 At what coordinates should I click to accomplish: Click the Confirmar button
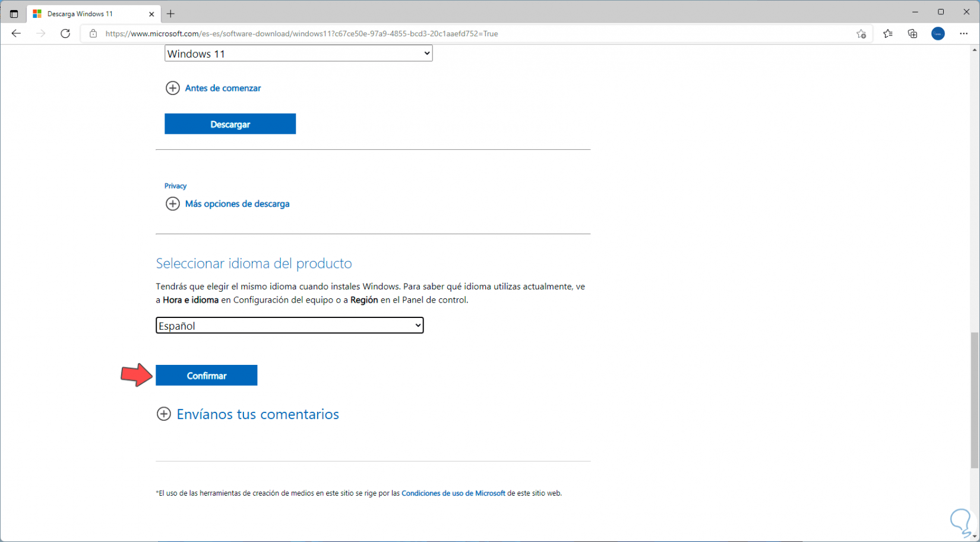coord(206,376)
